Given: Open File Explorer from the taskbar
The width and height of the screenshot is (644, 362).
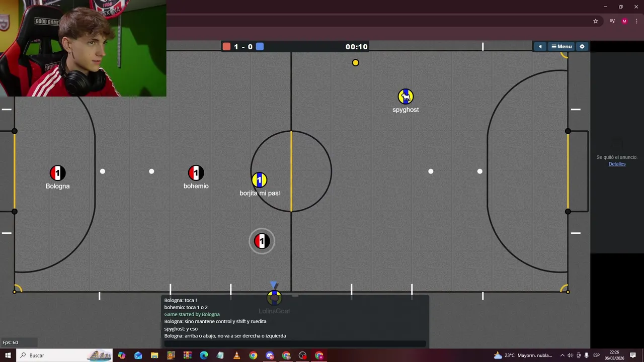Looking at the screenshot, I should (x=154, y=355).
